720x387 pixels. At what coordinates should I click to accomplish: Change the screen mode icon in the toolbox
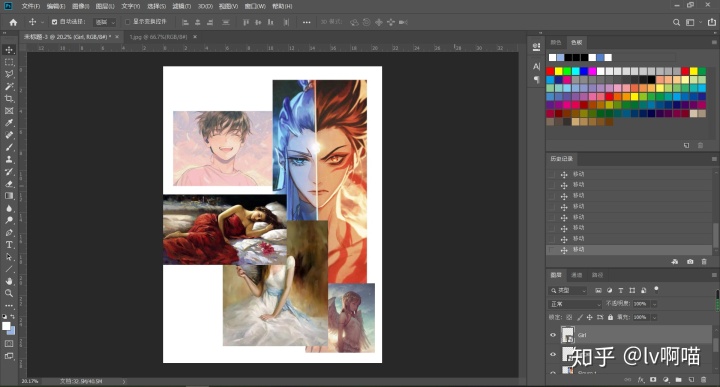tap(9, 356)
